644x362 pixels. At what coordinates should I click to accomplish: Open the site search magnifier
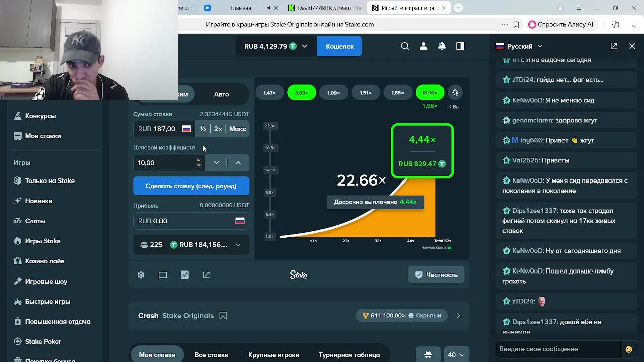405,46
